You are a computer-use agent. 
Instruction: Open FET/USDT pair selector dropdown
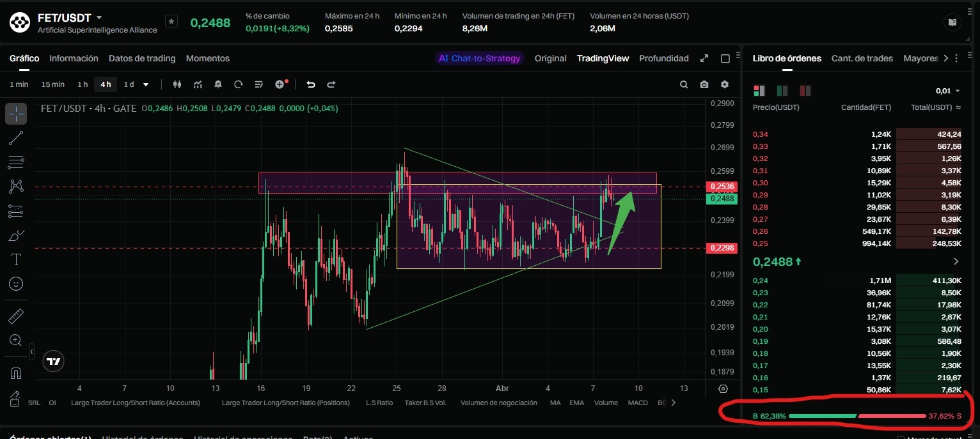pyautogui.click(x=99, y=18)
